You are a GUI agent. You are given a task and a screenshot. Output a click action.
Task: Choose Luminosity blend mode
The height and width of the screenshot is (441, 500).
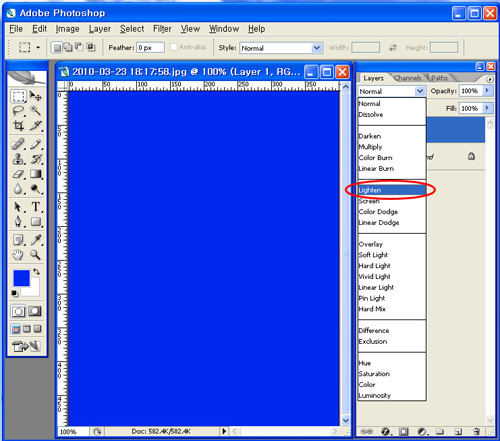tap(392, 396)
